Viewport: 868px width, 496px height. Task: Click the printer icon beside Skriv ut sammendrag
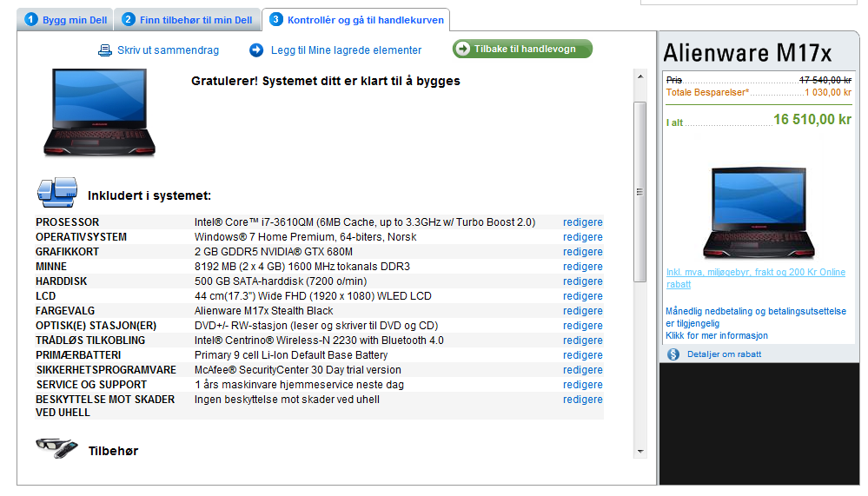[104, 50]
